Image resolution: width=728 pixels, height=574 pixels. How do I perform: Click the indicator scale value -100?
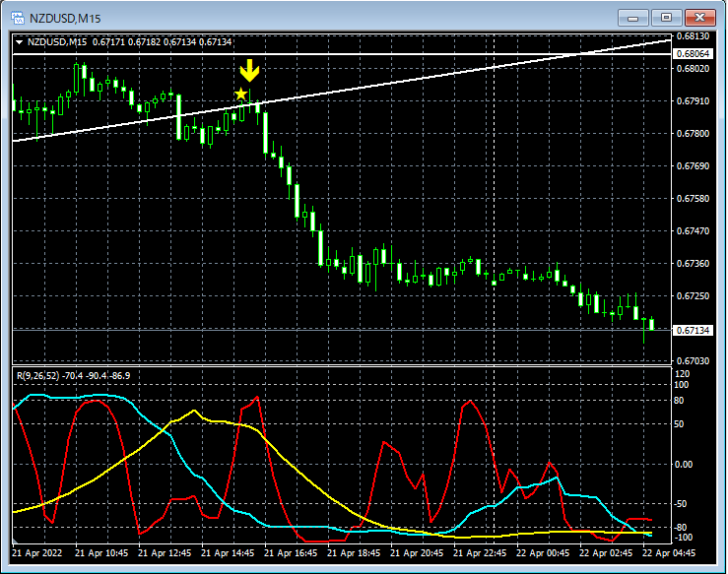tap(682, 538)
